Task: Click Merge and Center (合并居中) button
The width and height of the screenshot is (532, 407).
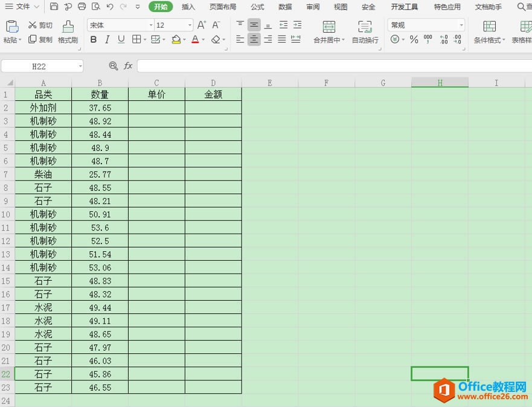Action: [328, 31]
